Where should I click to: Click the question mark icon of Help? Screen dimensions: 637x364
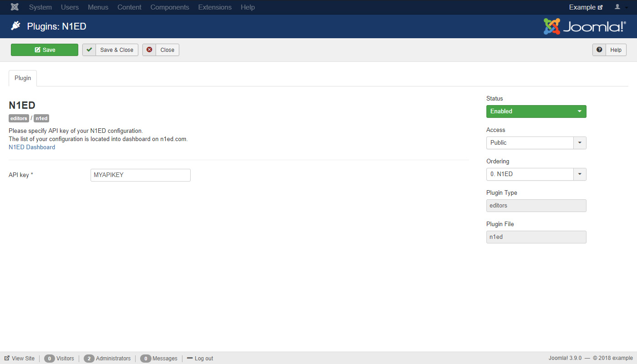click(x=599, y=50)
